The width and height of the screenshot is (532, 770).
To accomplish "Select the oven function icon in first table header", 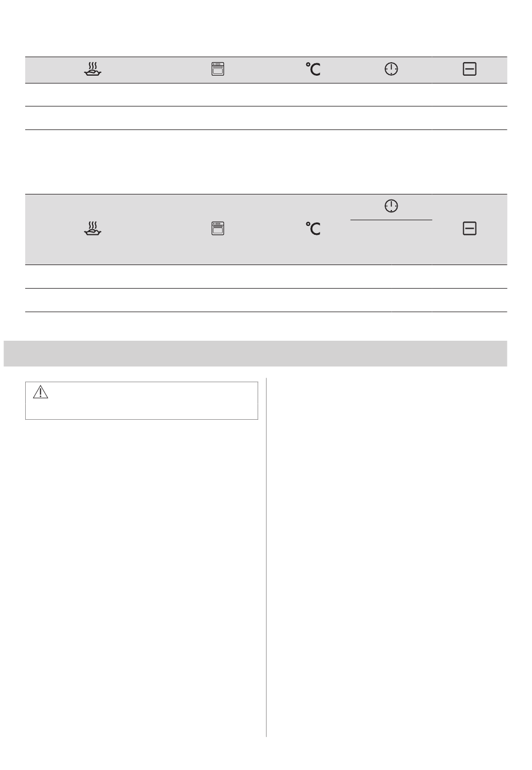I will click(x=218, y=69).
